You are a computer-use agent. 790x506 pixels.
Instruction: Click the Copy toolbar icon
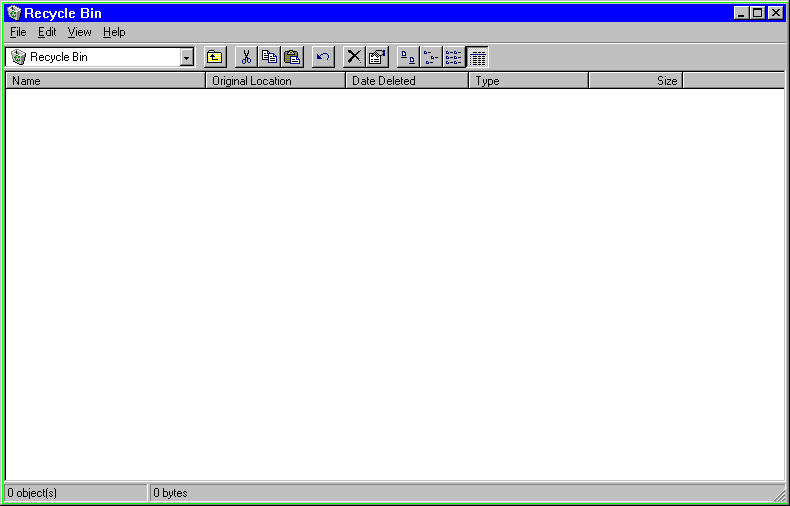(x=269, y=57)
